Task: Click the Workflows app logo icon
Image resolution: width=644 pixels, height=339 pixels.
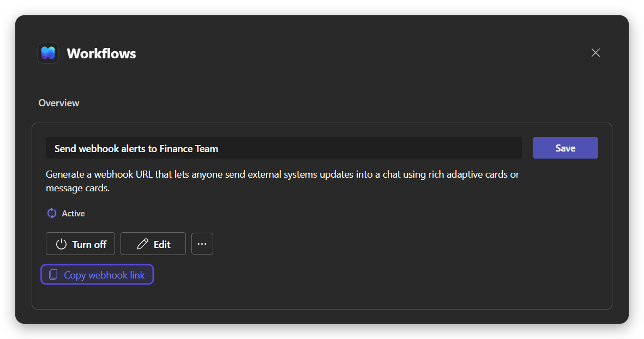Action: [47, 53]
